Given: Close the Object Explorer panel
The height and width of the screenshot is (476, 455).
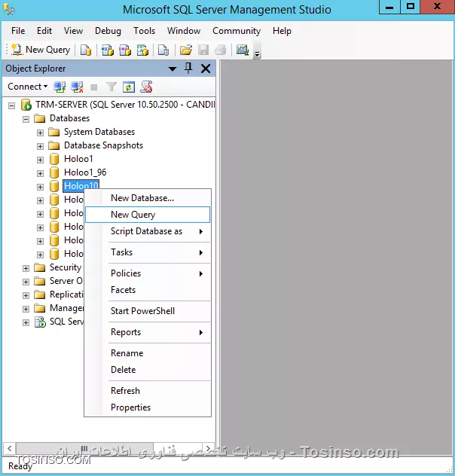Looking at the screenshot, I should (206, 69).
